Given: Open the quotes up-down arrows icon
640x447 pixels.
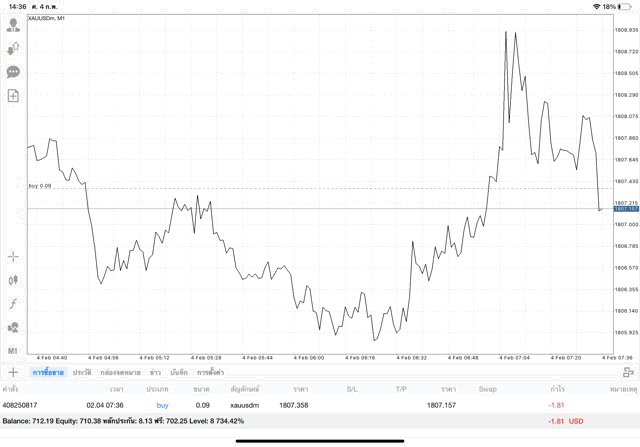Looking at the screenshot, I should [13, 48].
